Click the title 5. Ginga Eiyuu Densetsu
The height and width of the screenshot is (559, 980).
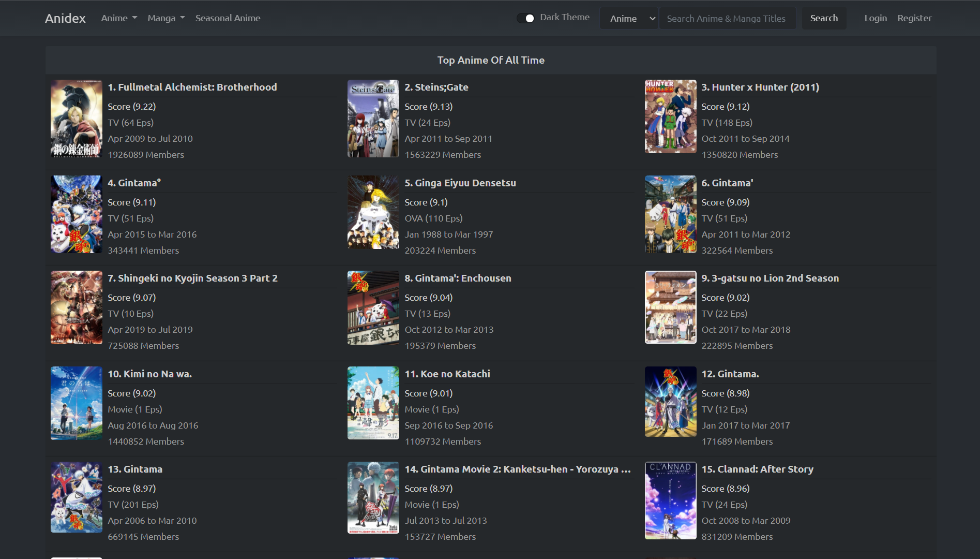[x=460, y=183]
